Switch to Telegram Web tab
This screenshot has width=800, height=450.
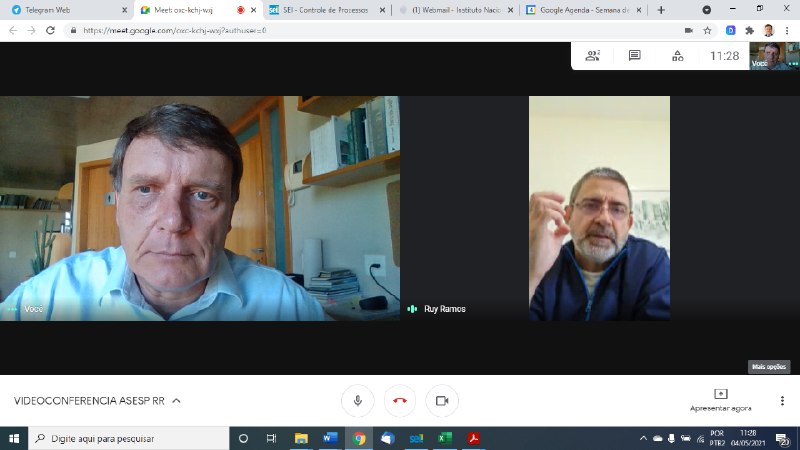[x=67, y=10]
